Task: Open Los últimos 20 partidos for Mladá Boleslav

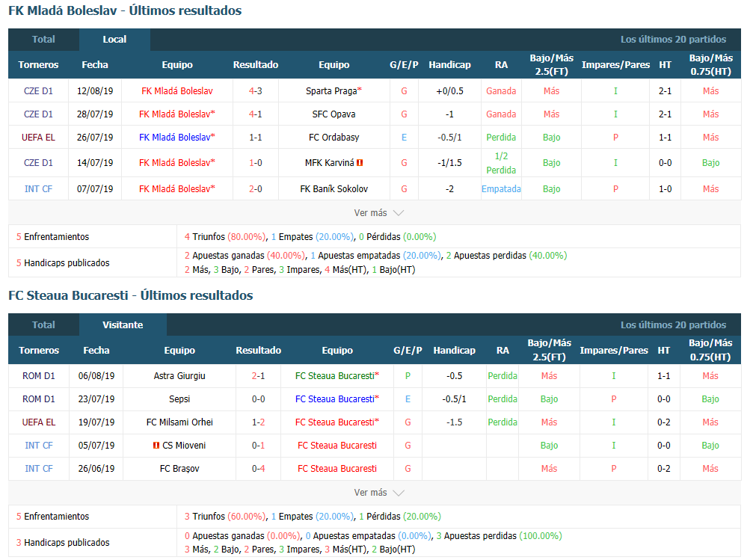Action: coord(673,40)
